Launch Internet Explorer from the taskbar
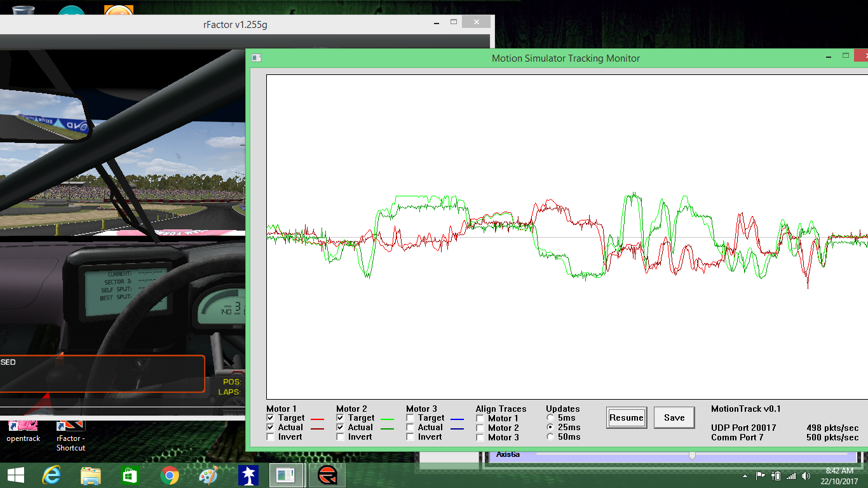Image resolution: width=868 pixels, height=488 pixels. (x=52, y=475)
